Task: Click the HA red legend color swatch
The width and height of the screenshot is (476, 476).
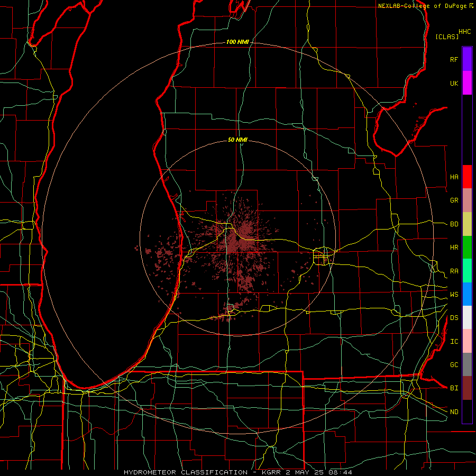Action: click(467, 177)
